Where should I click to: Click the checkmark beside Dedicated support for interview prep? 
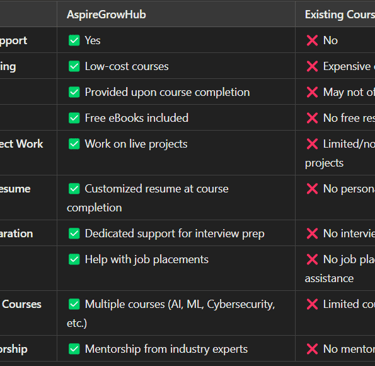pos(74,234)
